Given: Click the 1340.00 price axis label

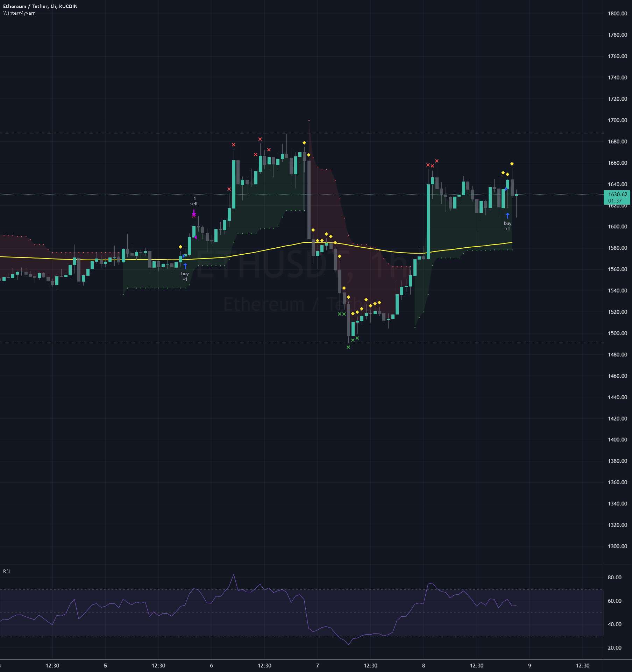Looking at the screenshot, I should tap(617, 504).
